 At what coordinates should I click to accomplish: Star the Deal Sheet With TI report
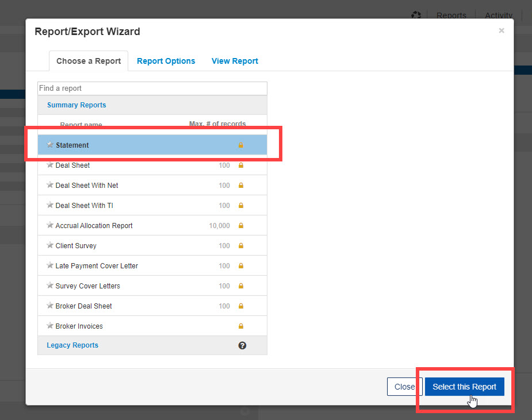click(x=50, y=206)
